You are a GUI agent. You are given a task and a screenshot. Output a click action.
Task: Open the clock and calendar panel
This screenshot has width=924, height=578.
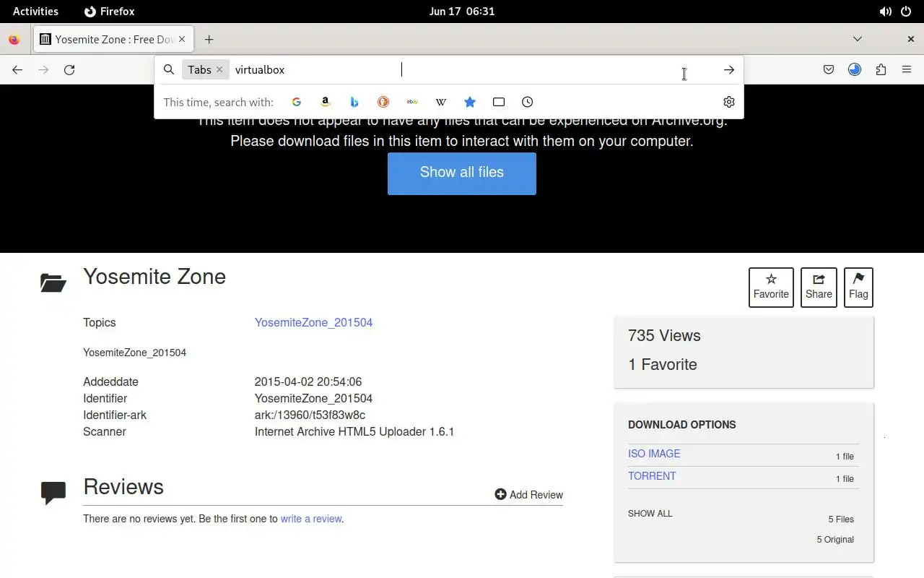[462, 11]
